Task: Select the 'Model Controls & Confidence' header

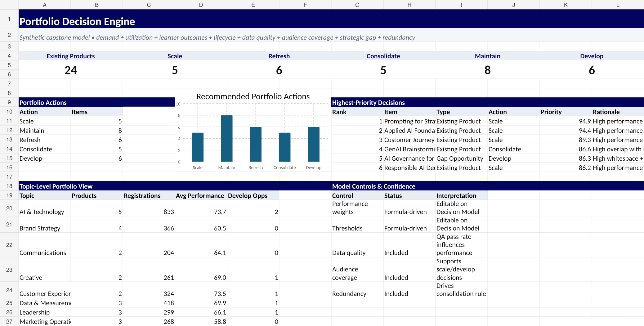Action: click(488, 186)
